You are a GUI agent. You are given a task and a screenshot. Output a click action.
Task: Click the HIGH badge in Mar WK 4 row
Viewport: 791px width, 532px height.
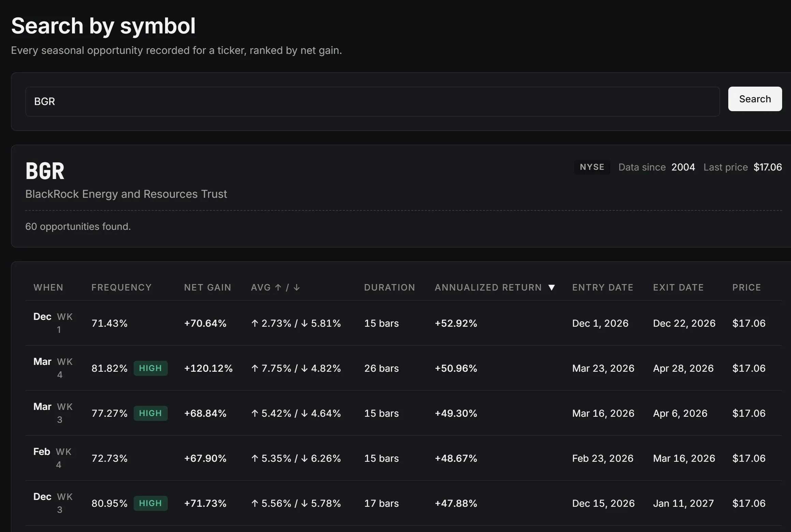(150, 368)
